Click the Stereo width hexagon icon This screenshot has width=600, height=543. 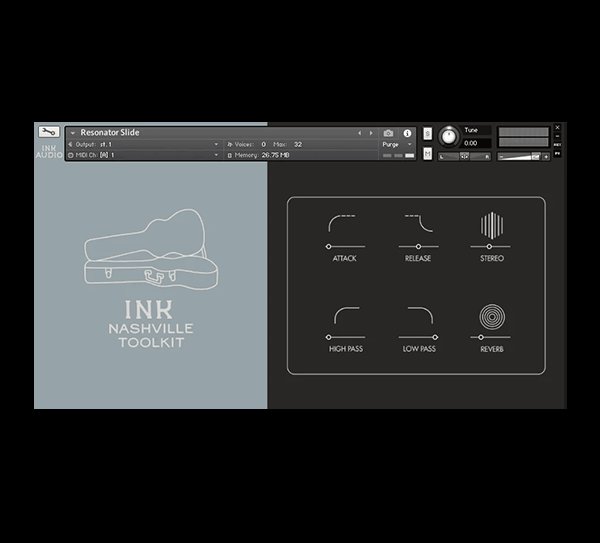click(489, 225)
